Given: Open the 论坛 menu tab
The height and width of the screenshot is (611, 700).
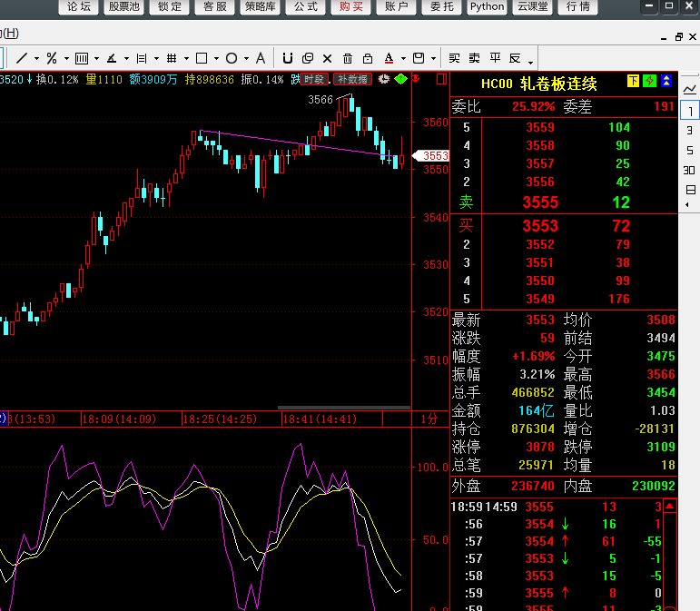Looking at the screenshot, I should (79, 7).
